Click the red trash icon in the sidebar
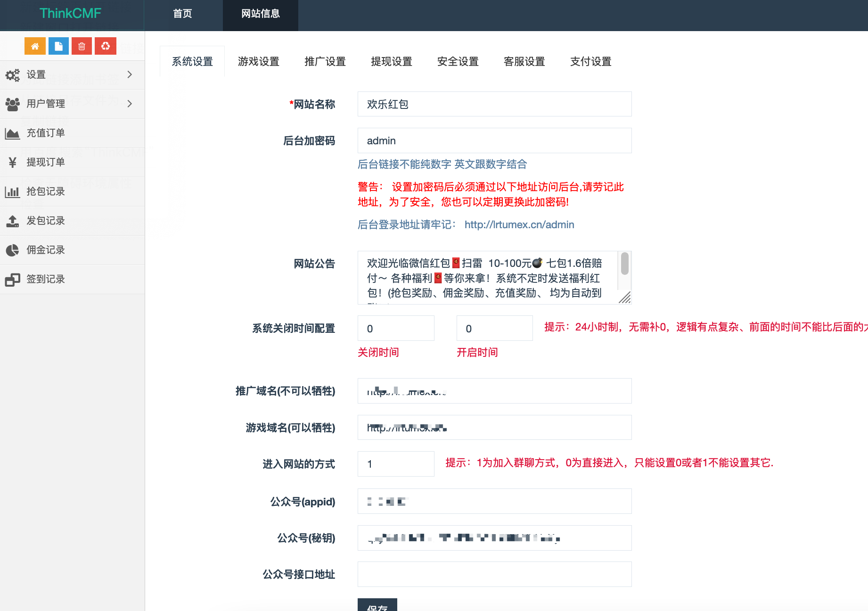 (82, 46)
